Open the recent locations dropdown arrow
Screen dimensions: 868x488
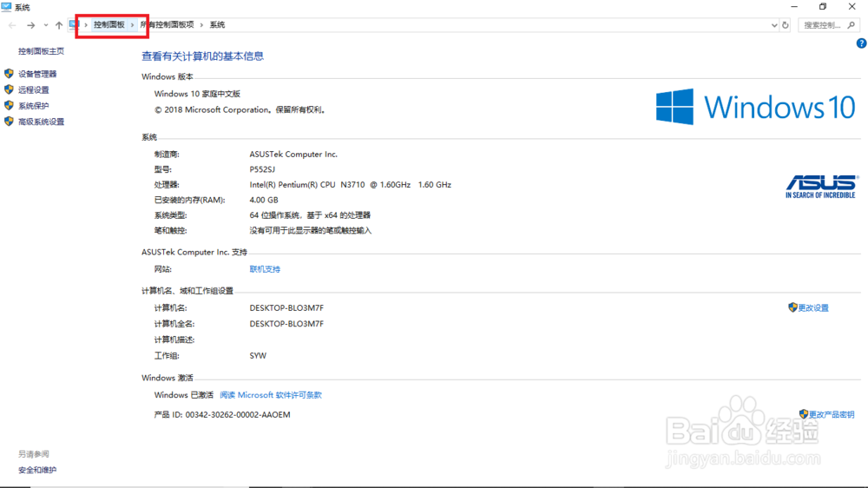(x=46, y=25)
